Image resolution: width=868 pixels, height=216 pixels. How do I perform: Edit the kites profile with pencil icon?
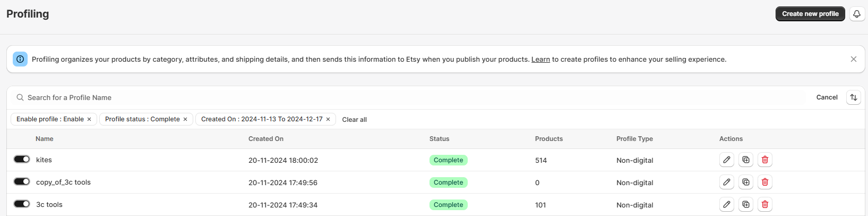click(727, 160)
